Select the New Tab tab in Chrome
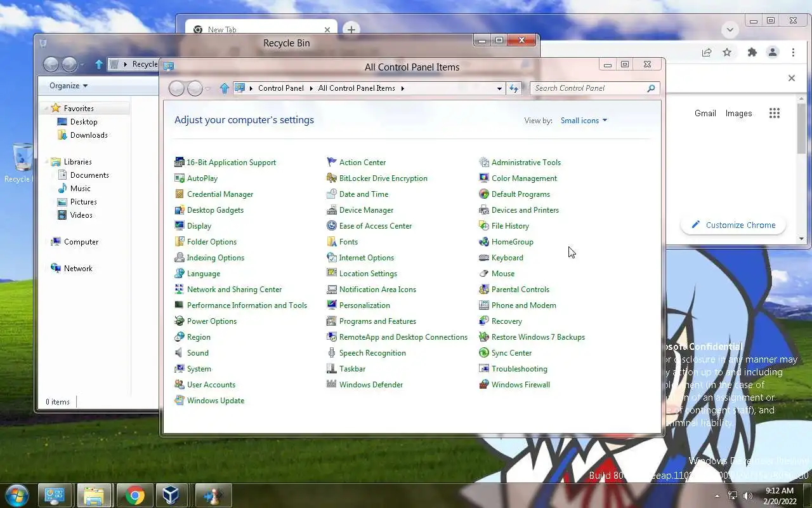Viewport: 812px width, 508px height. [x=261, y=29]
